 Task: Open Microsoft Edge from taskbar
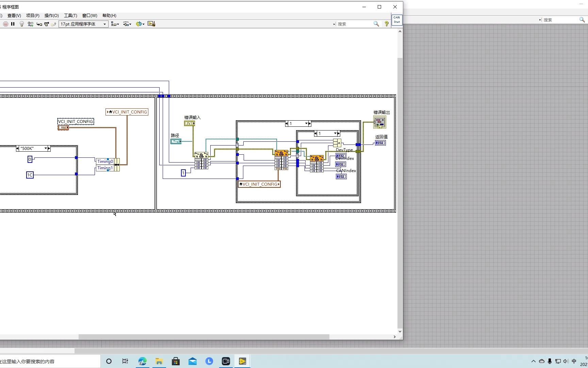pos(142,361)
